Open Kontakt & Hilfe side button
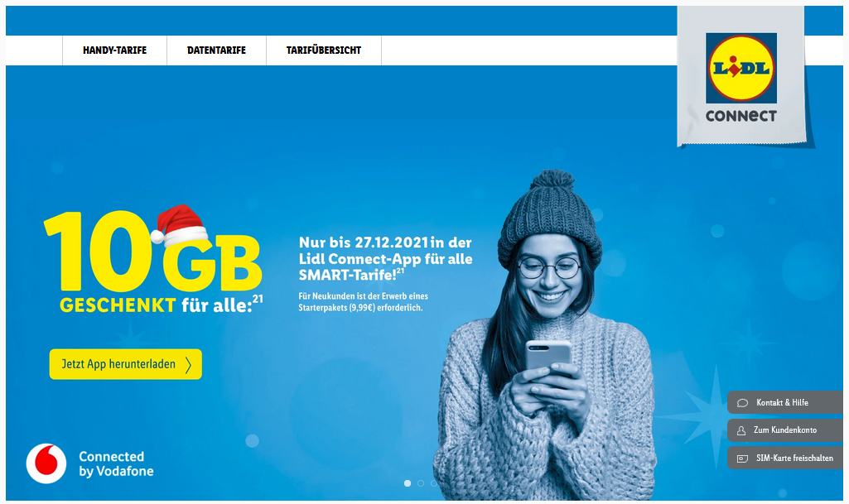The height and width of the screenshot is (504, 849). point(785,402)
